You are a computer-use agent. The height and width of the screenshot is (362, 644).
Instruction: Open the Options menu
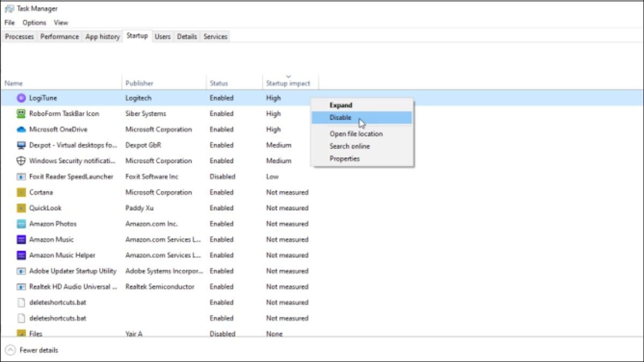click(x=34, y=23)
